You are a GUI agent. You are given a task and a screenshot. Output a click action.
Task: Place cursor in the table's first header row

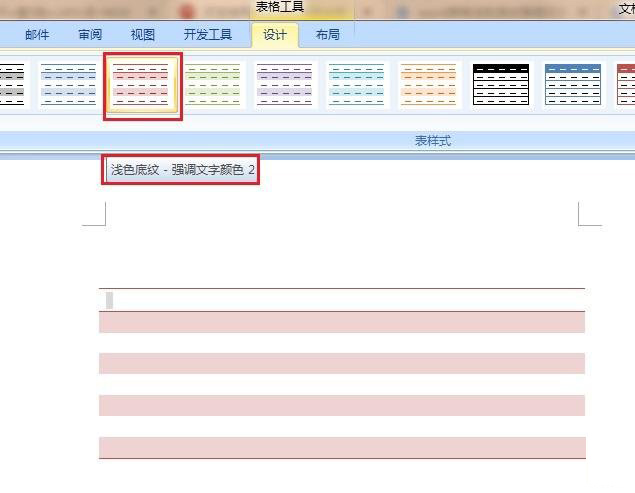[x=342, y=300]
